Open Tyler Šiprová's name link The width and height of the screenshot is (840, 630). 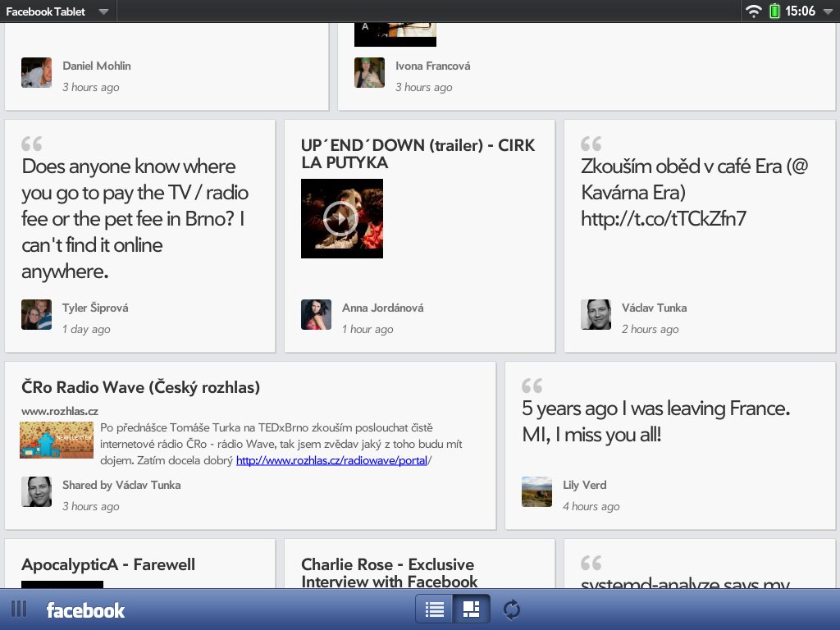[x=95, y=308]
